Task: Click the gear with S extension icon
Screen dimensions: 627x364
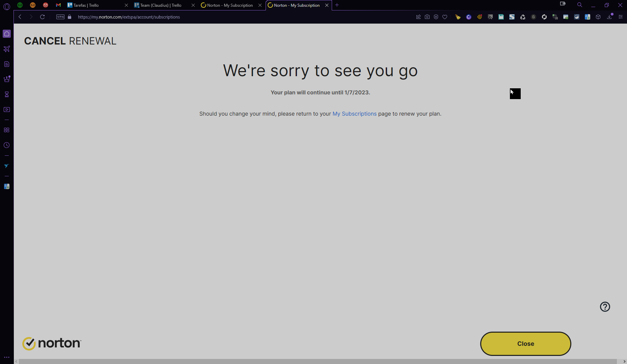Action: pos(555,17)
